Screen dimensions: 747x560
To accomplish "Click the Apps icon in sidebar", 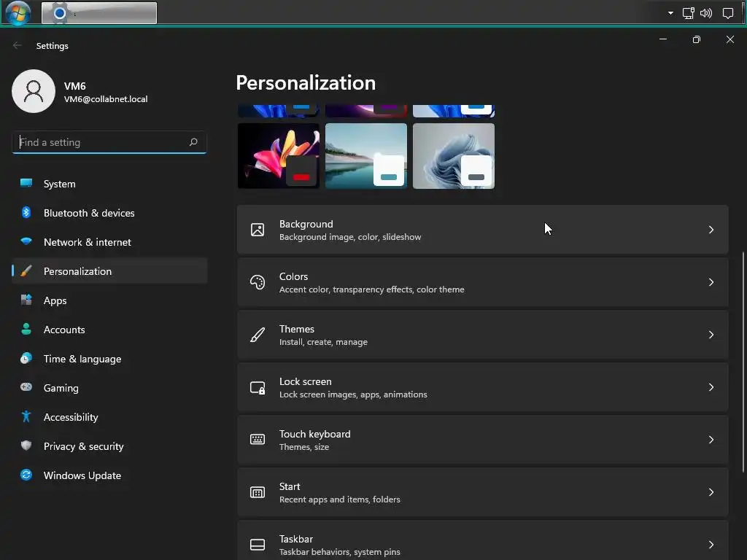I will [26, 300].
